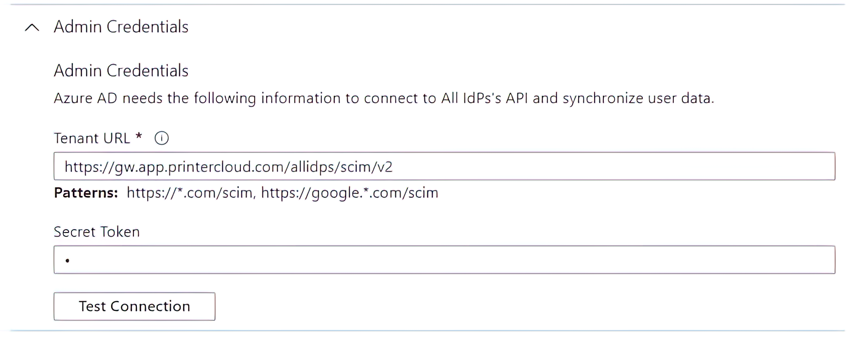Click the Tenant URL info icon

[162, 138]
